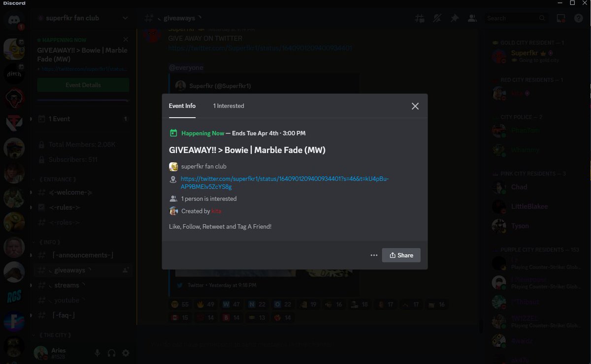Click member kita in Red City Residents
This screenshot has height=364, width=591.
[x=537, y=93]
